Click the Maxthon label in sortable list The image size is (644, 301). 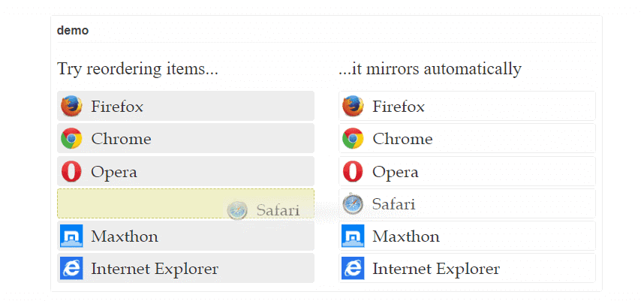[125, 236]
